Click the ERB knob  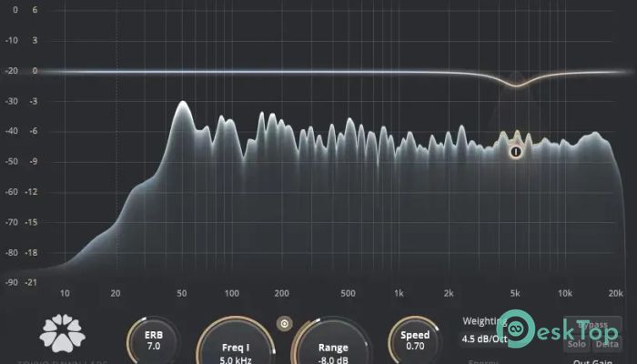coord(153,340)
